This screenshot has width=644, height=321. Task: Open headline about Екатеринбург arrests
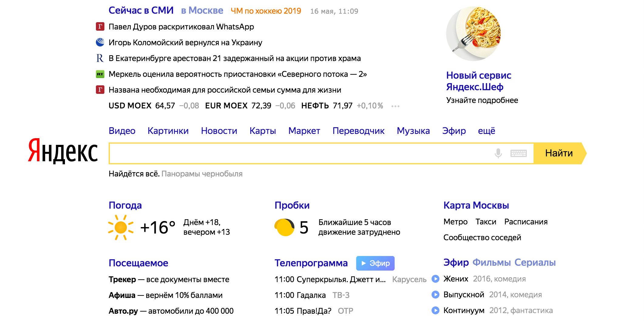coord(235,58)
